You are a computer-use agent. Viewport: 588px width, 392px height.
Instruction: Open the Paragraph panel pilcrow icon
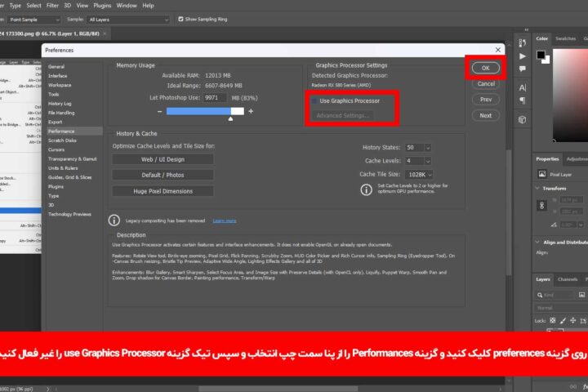522,100
